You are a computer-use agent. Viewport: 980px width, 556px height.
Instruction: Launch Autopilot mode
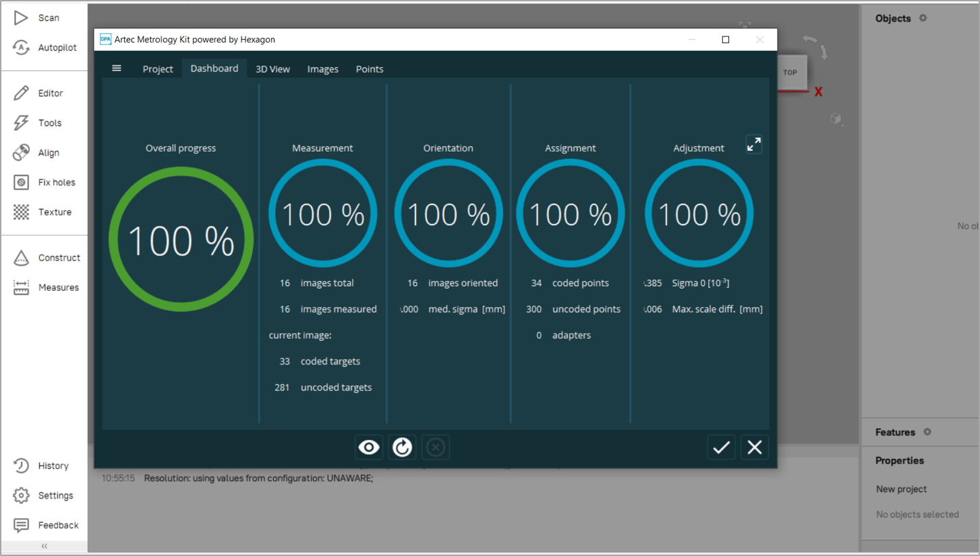45,48
